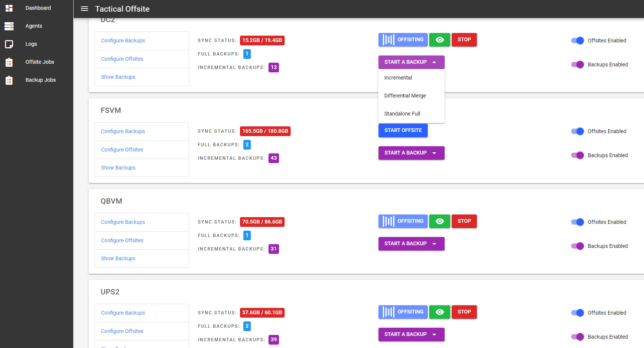Click UPS2 incremental backups count 39

274,340
